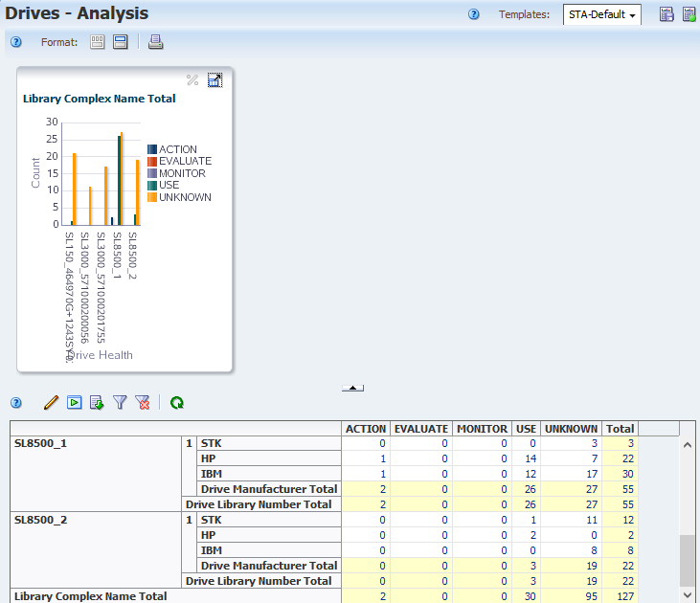The height and width of the screenshot is (603, 700).
Task: Click the pencil edit icon above the table
Action: click(x=51, y=403)
